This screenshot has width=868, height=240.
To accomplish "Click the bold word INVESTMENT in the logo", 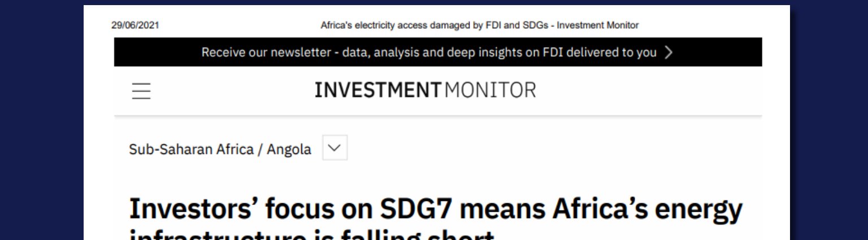I will coord(377,90).
